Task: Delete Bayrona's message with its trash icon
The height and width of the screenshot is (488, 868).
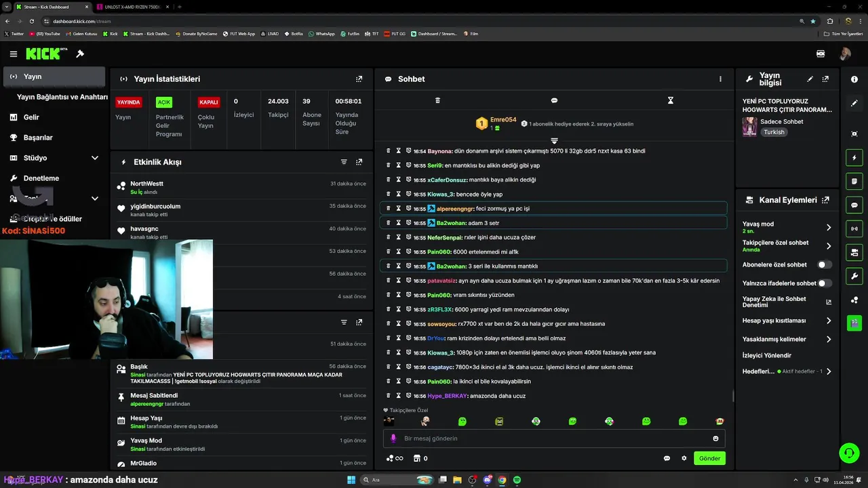Action: coord(389,151)
